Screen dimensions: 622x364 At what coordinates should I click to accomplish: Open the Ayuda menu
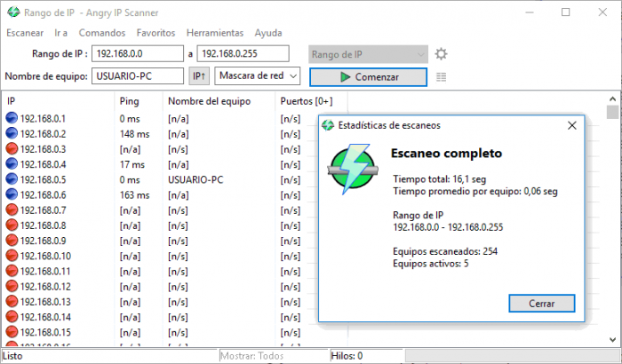[268, 33]
